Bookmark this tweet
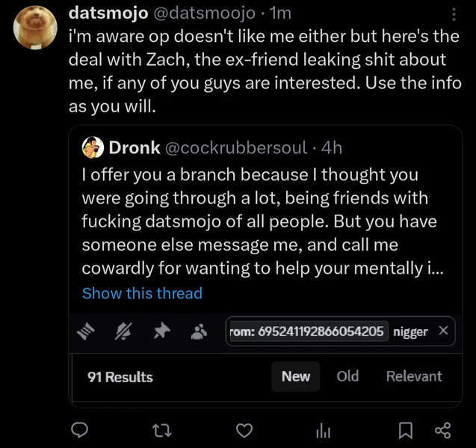The height and width of the screenshot is (448, 476). (405, 430)
